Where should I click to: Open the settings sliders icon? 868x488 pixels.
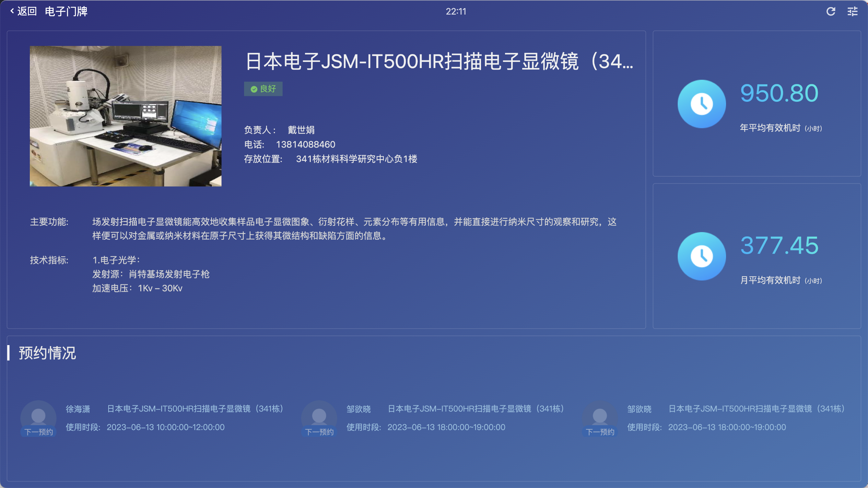point(852,11)
